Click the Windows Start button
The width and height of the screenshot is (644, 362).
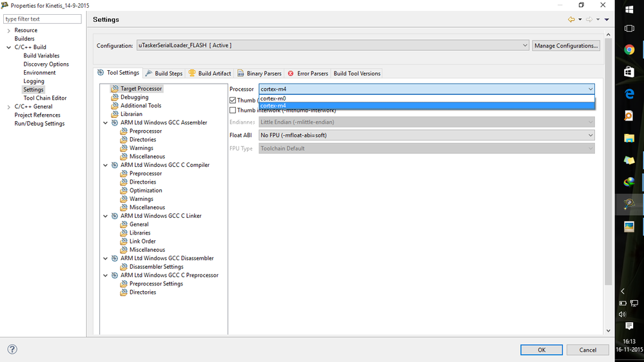coord(629,10)
